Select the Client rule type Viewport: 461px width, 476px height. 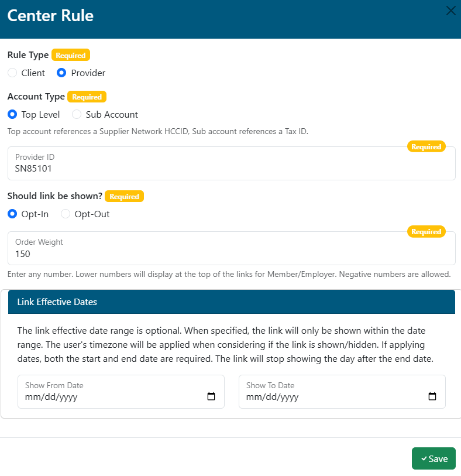(12, 73)
